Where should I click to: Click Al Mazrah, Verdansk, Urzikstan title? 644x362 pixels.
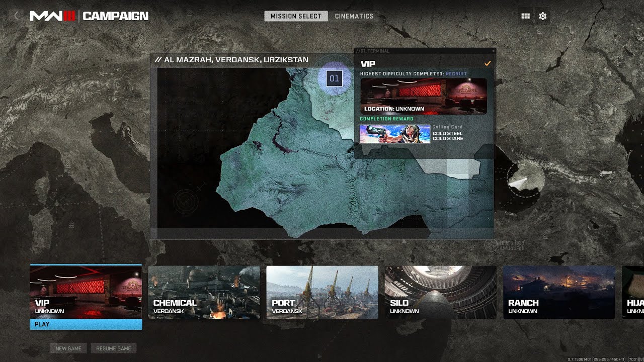pos(231,60)
